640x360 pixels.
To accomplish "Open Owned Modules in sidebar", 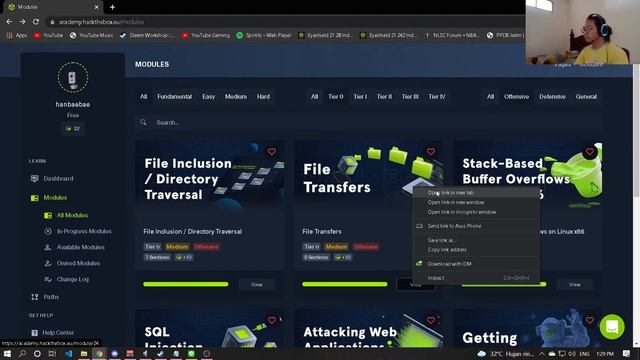I will (78, 263).
